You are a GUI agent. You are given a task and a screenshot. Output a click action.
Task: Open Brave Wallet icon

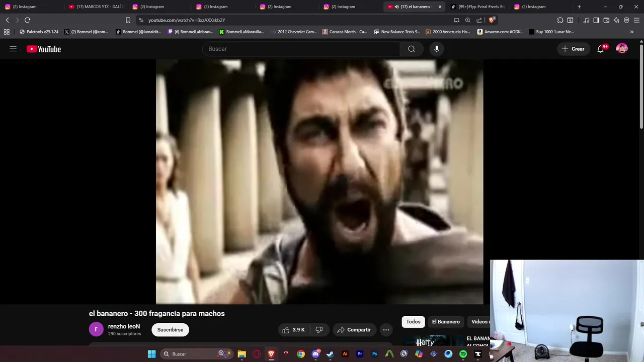tap(606, 20)
